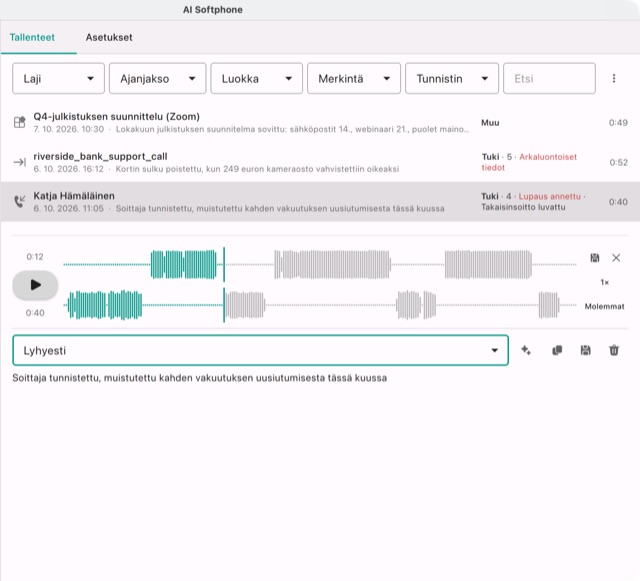Toggle the Molemmat channel selection

(x=604, y=306)
